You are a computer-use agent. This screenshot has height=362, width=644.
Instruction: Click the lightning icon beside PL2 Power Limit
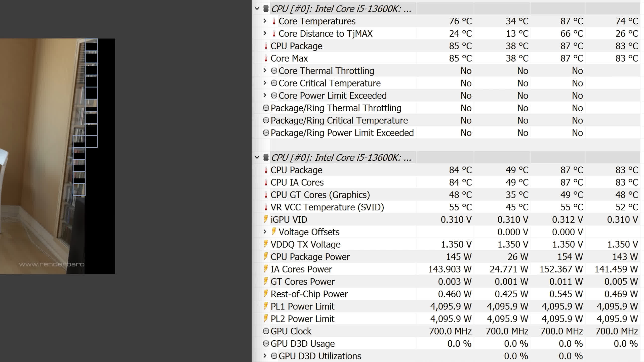pos(266,318)
